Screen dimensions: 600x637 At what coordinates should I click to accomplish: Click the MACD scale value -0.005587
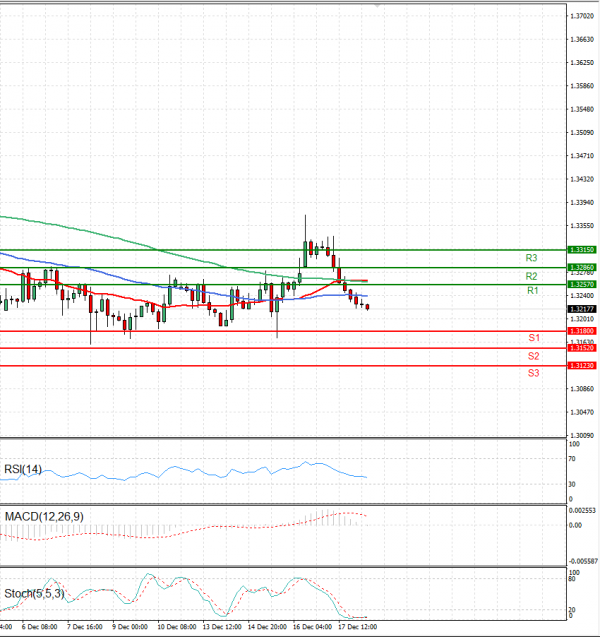point(583,561)
